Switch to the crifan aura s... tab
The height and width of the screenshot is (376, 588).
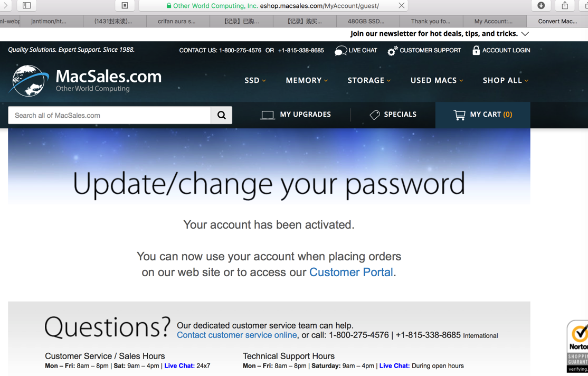(178, 21)
